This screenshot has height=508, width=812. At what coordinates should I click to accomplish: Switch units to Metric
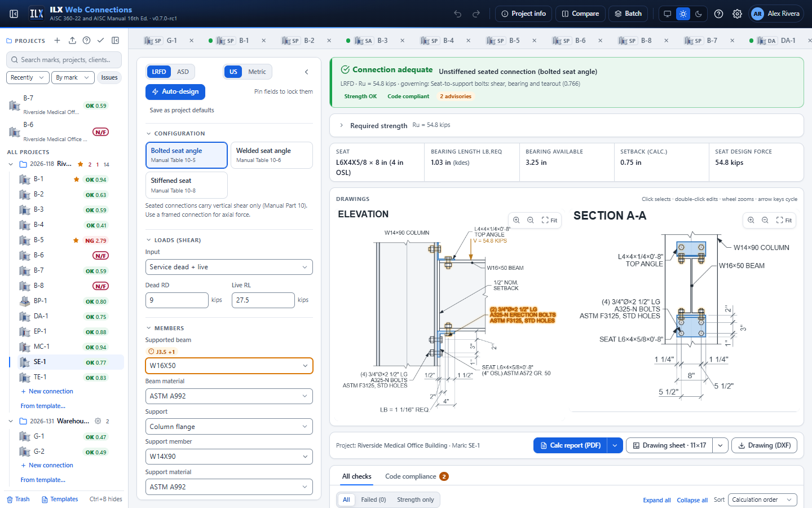257,72
